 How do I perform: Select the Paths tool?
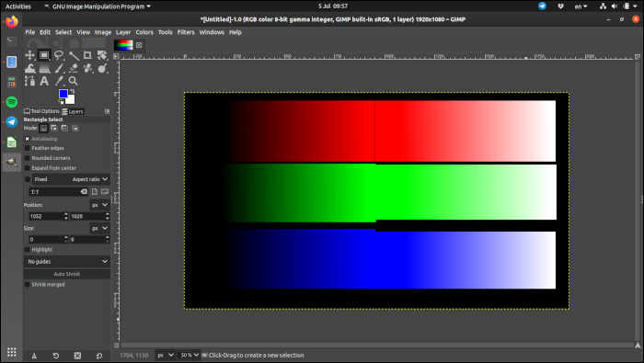[29, 81]
